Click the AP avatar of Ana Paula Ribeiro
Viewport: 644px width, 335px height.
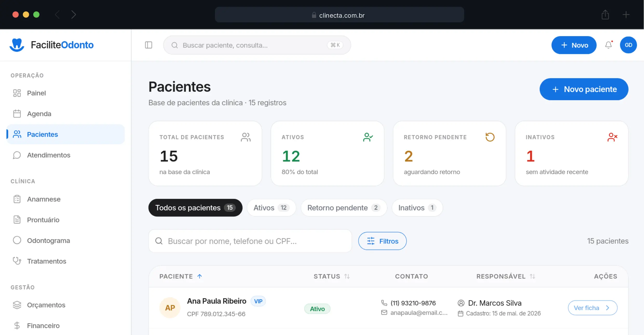coord(170,308)
